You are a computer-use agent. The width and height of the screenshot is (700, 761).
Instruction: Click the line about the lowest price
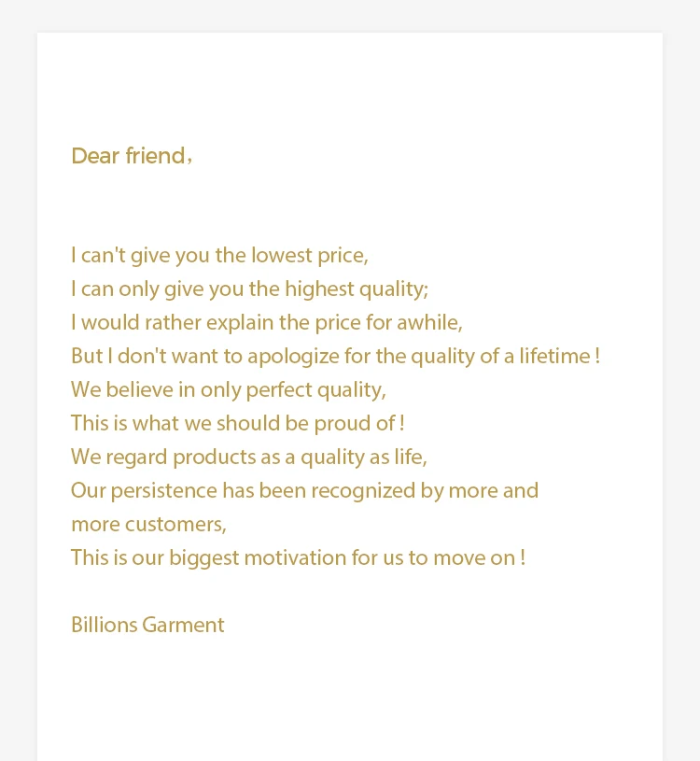219,255
